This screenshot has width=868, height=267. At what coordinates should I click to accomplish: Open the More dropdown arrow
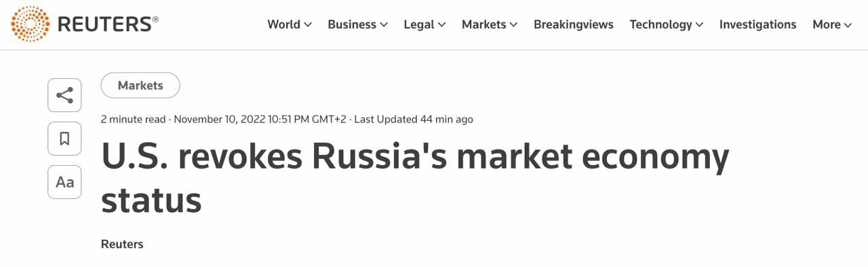848,24
